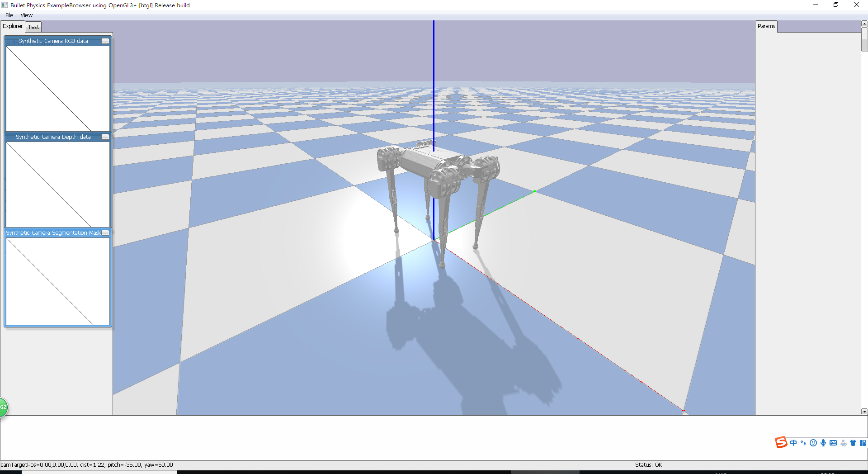868x474 pixels.
Task: Click the Synthetic Camera Segmentation Mask title
Action: 53,233
